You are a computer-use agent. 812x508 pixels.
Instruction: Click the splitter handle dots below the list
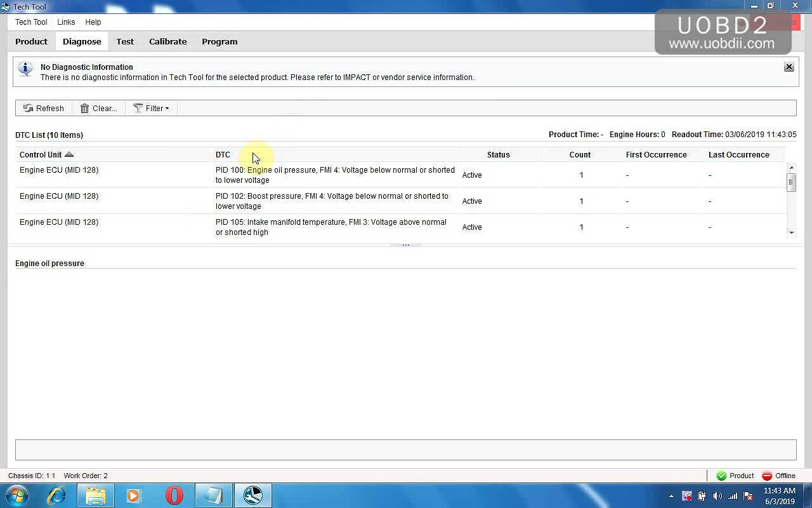pyautogui.click(x=405, y=244)
